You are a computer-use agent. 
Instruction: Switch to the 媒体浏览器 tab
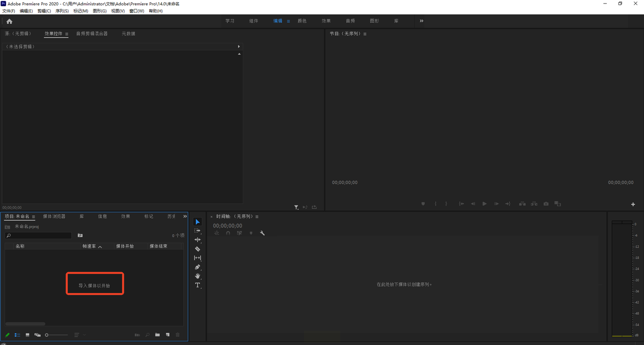54,216
